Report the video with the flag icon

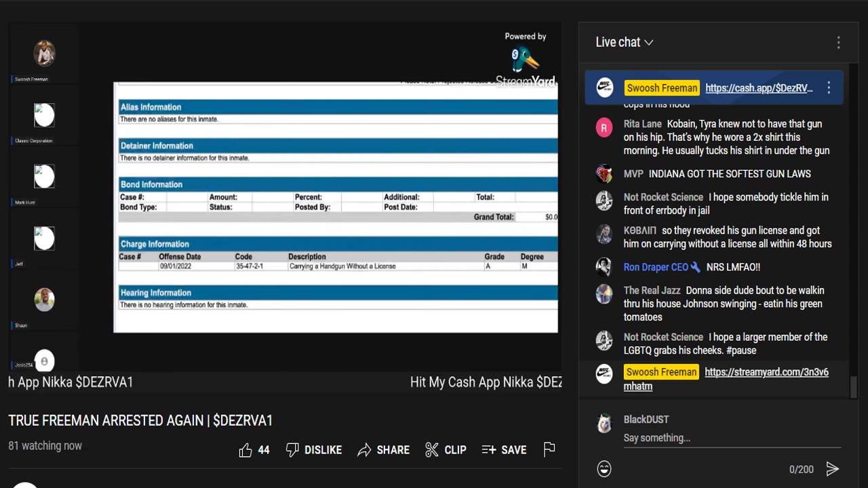pos(549,449)
